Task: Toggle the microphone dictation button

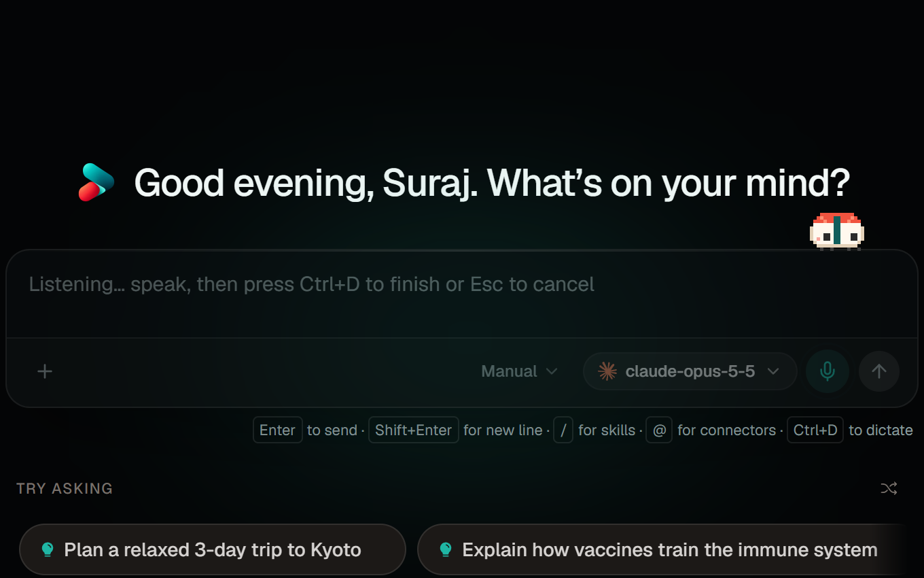Action: (x=827, y=371)
